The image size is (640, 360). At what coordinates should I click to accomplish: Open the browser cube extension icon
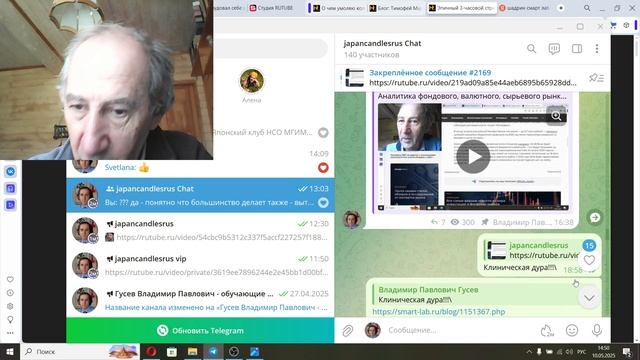[x=626, y=25]
